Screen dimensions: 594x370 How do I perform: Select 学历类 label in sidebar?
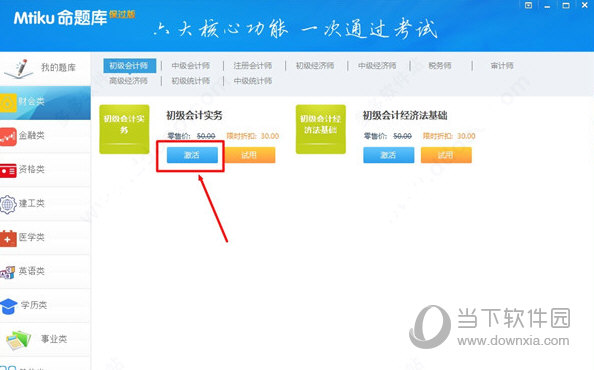(34, 305)
